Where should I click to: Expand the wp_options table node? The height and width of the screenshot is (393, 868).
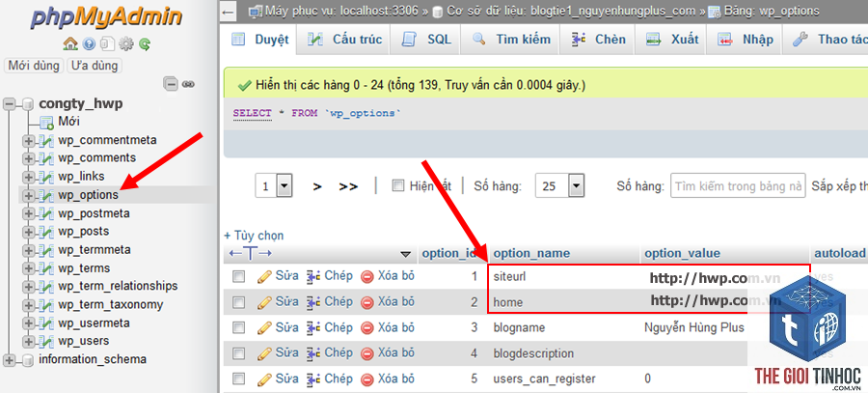click(28, 195)
